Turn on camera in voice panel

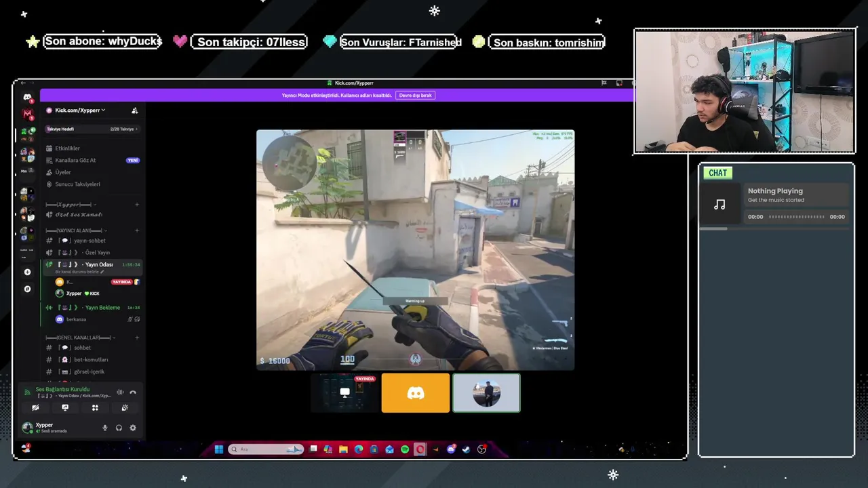coord(35,408)
